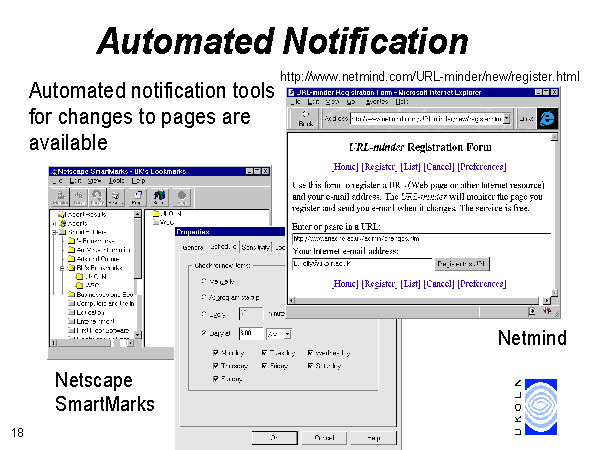
Task: Uncheck the Tuesday checkbox
Action: (x=264, y=352)
